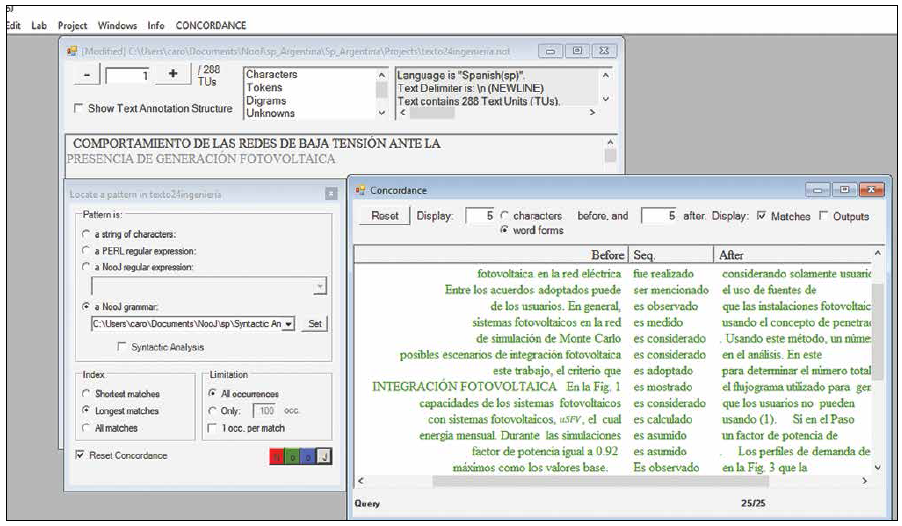Screen dimensions: 902x526
Task: Click the green o color button
Action: pyautogui.click(x=294, y=457)
